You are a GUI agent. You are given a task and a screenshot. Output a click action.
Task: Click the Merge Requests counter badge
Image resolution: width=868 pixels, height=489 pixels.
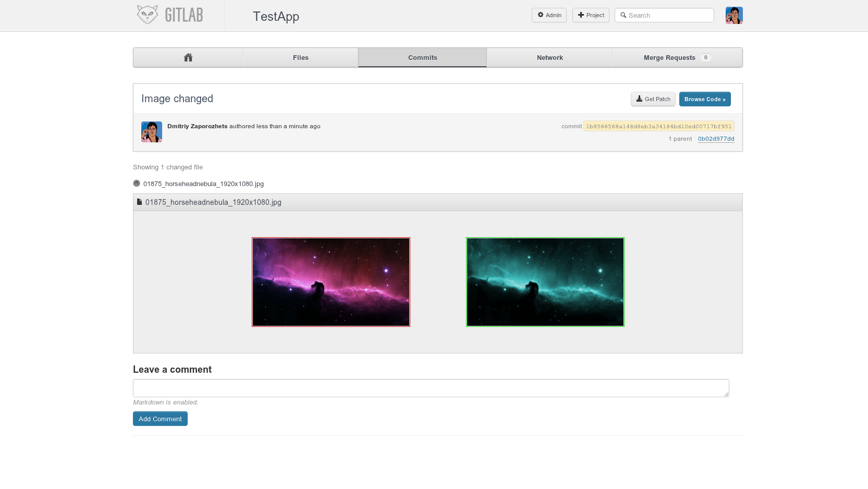click(706, 58)
